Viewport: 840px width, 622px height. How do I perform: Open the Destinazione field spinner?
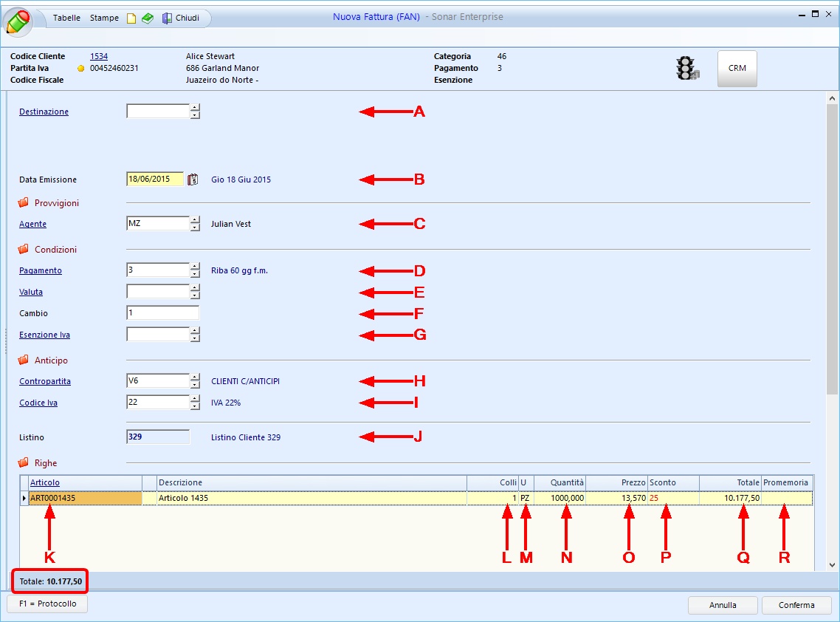[x=195, y=112]
